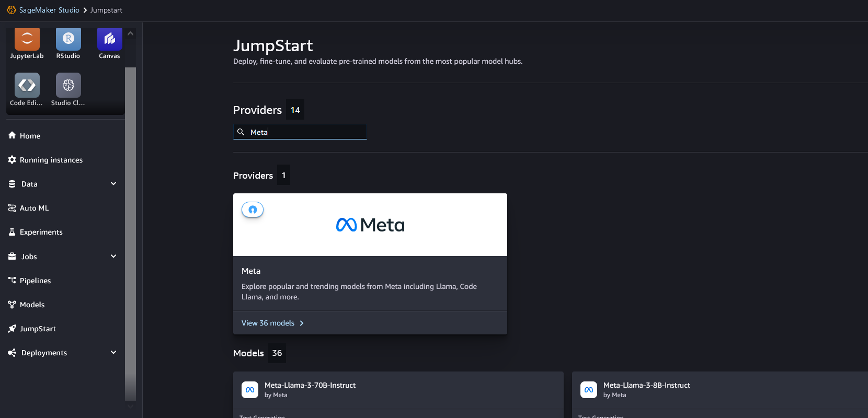Click the Meta logo banner thumbnail

pos(370,225)
